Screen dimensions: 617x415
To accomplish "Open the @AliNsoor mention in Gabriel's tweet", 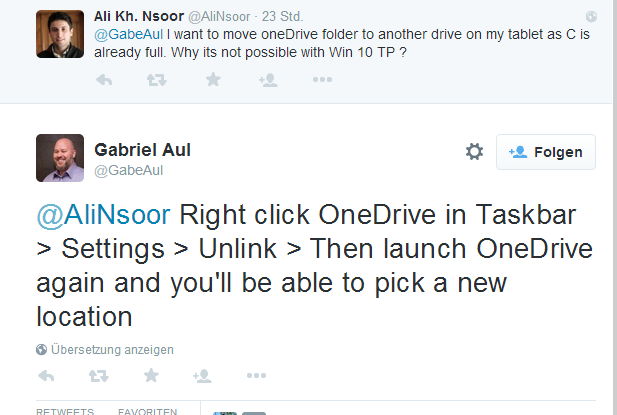I will tap(103, 215).
